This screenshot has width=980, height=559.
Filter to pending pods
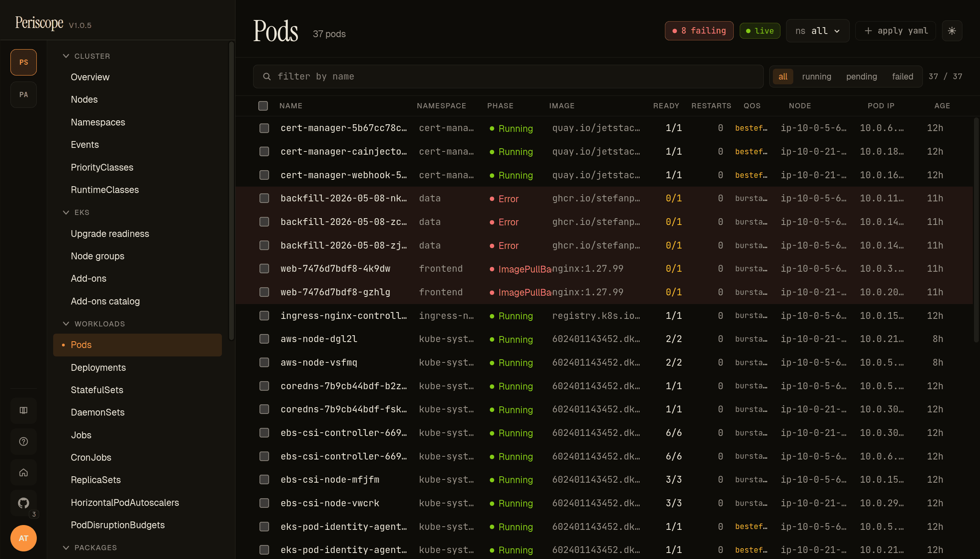862,76
